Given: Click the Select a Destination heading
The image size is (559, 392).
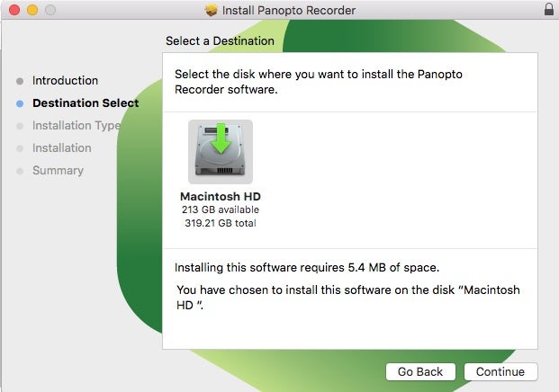Looking at the screenshot, I should point(220,41).
